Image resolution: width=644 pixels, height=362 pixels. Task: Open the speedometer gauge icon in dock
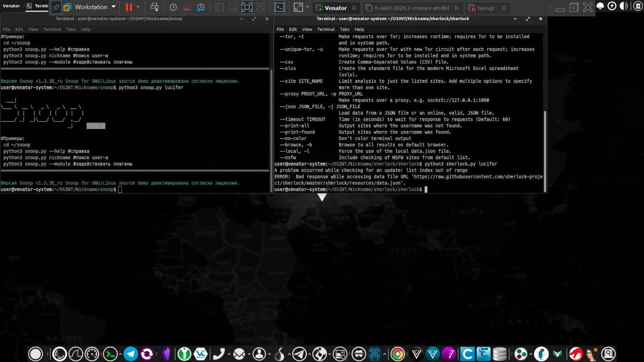point(92,354)
